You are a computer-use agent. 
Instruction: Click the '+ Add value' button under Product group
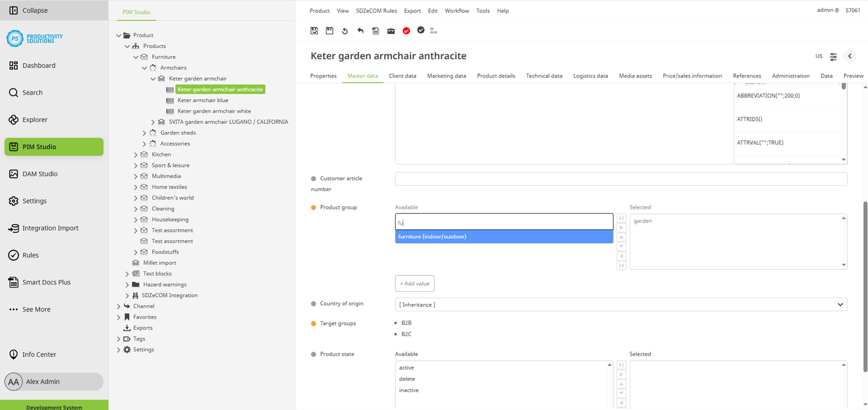pos(414,283)
